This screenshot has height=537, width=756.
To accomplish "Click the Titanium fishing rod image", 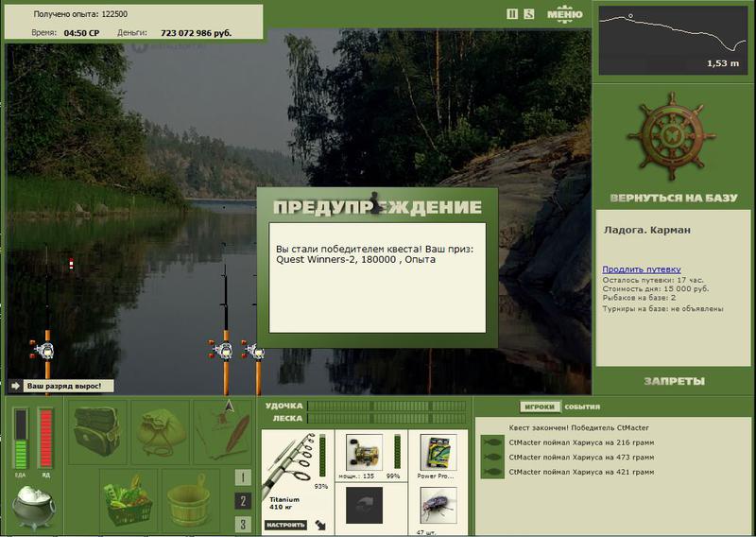I will tap(289, 463).
